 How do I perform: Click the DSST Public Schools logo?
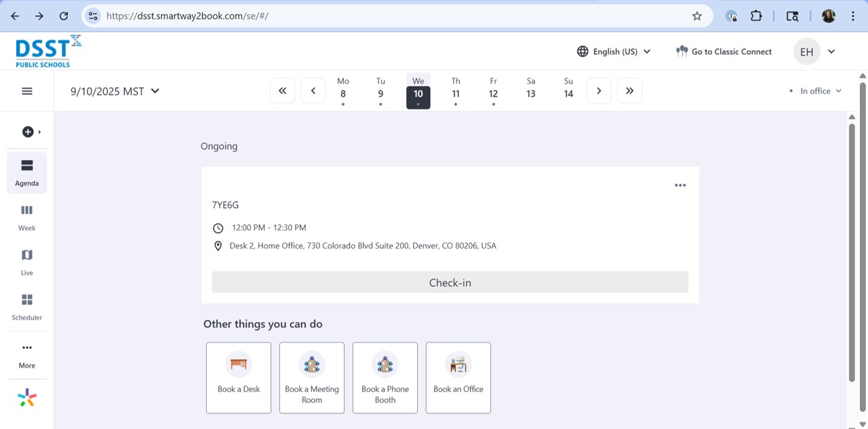point(48,51)
